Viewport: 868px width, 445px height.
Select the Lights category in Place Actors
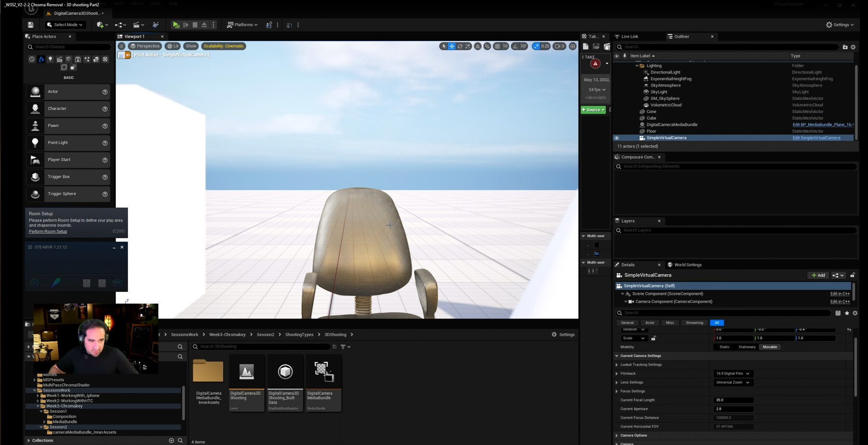50,59
